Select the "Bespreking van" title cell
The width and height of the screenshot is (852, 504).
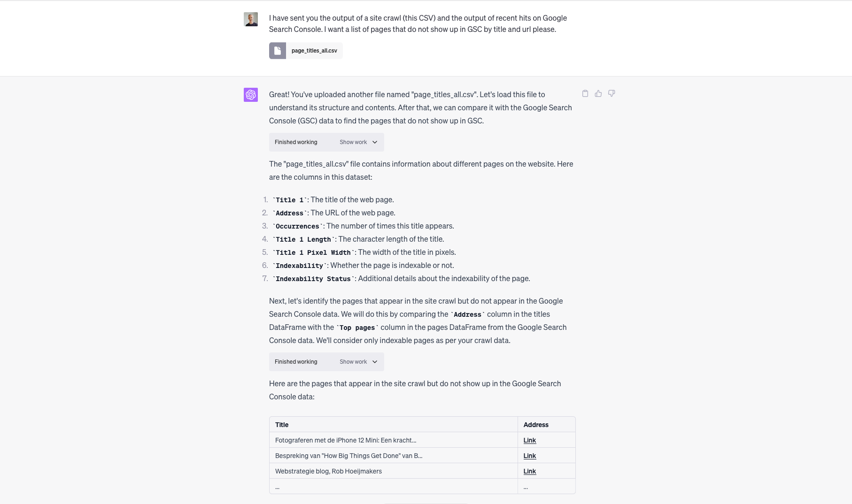click(349, 456)
